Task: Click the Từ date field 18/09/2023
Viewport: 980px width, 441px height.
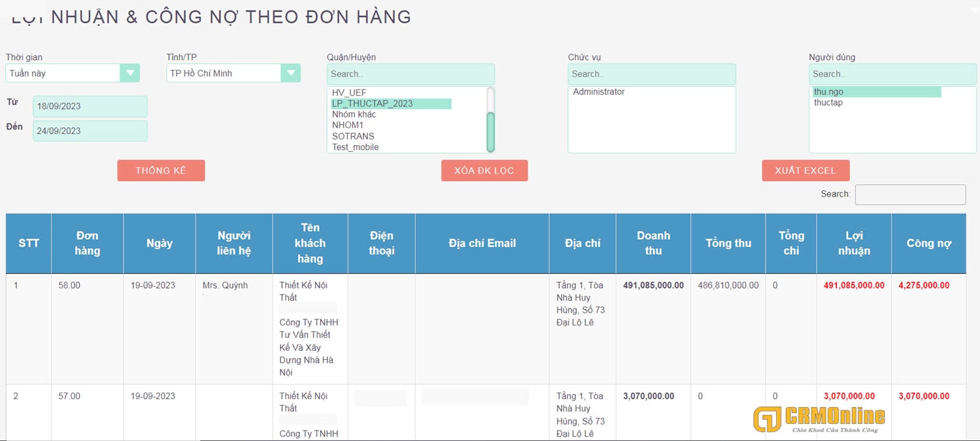Action: click(90, 106)
